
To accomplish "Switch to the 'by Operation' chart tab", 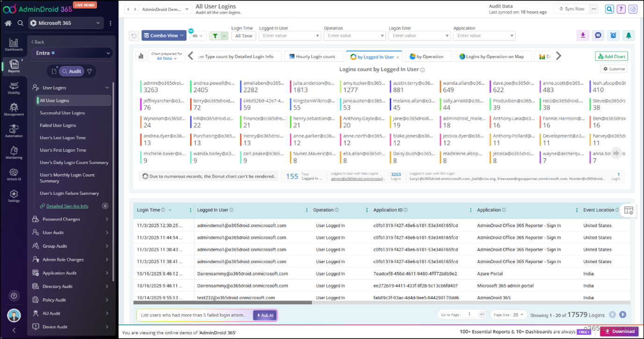I will point(427,56).
